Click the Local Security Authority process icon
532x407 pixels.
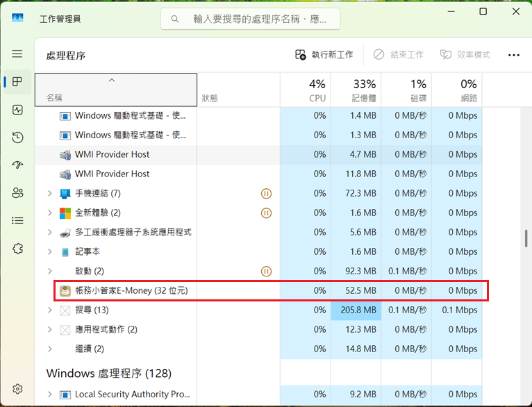click(x=65, y=394)
